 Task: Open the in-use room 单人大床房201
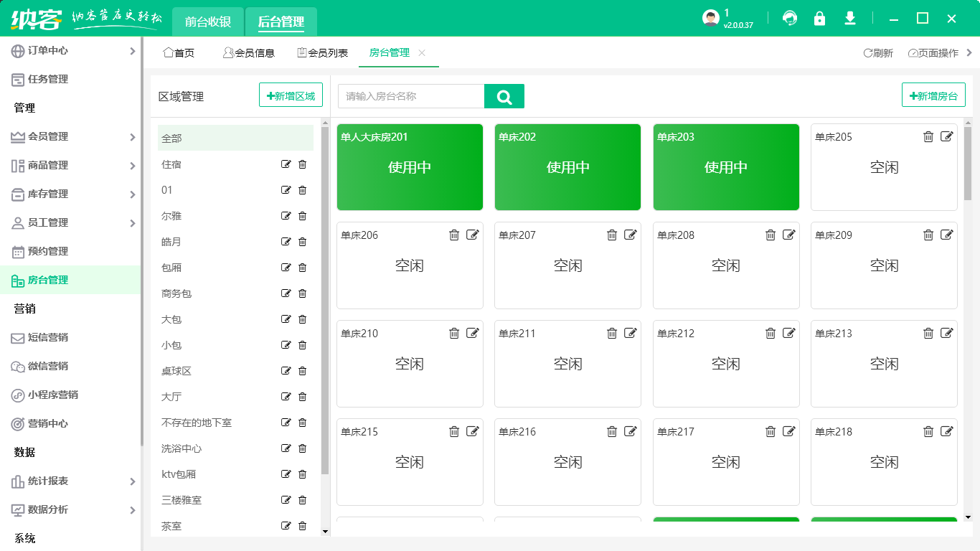pyautogui.click(x=410, y=167)
